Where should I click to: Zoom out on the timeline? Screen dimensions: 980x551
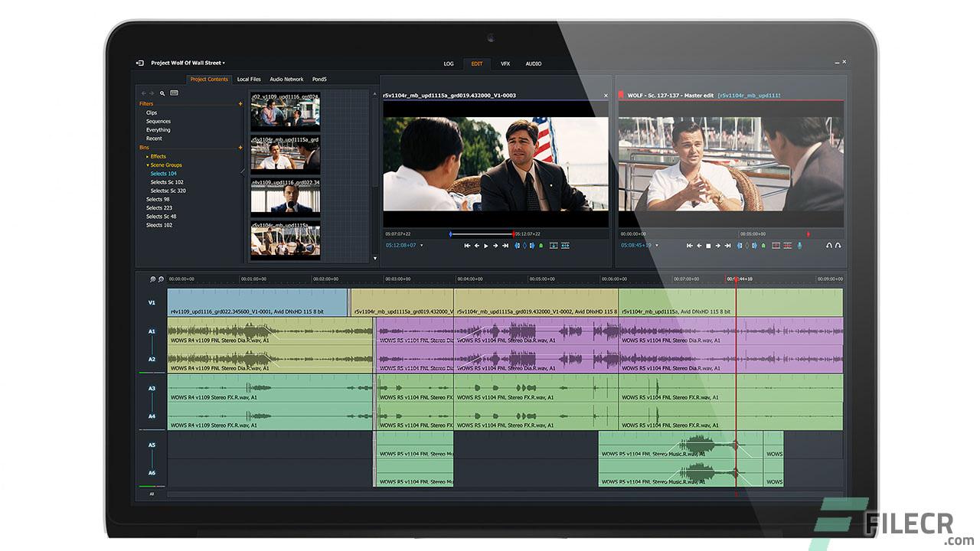point(161,279)
